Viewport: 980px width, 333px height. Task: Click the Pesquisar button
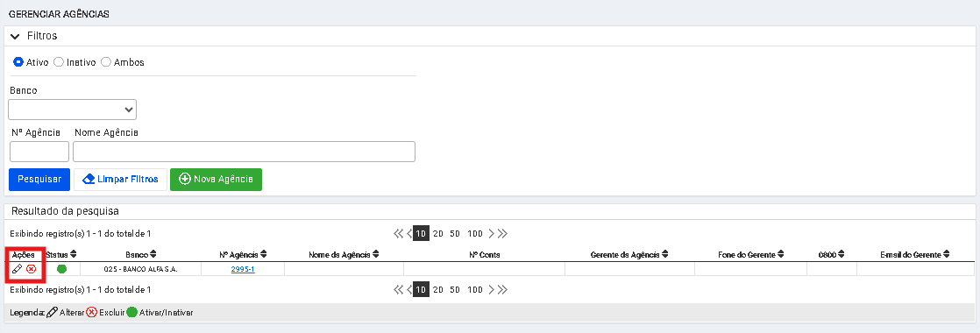pos(39,180)
